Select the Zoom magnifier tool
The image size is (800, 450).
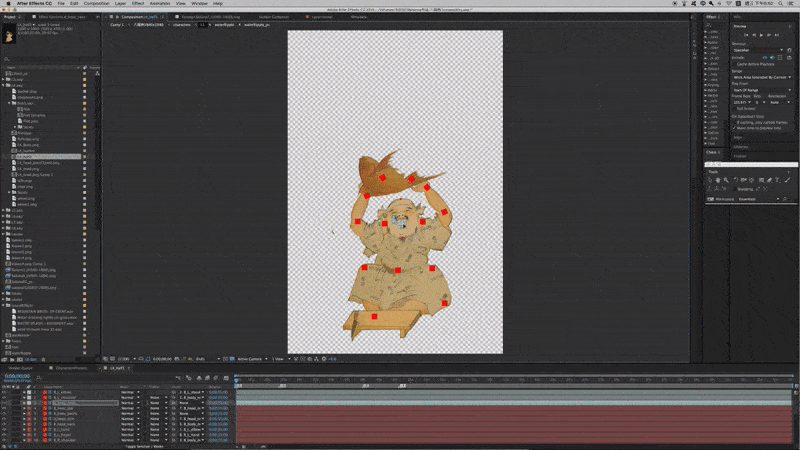726,180
